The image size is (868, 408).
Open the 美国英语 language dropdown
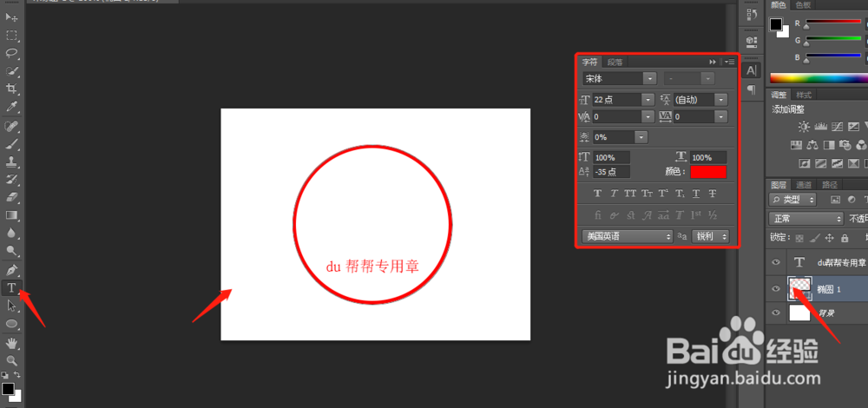pyautogui.click(x=628, y=236)
